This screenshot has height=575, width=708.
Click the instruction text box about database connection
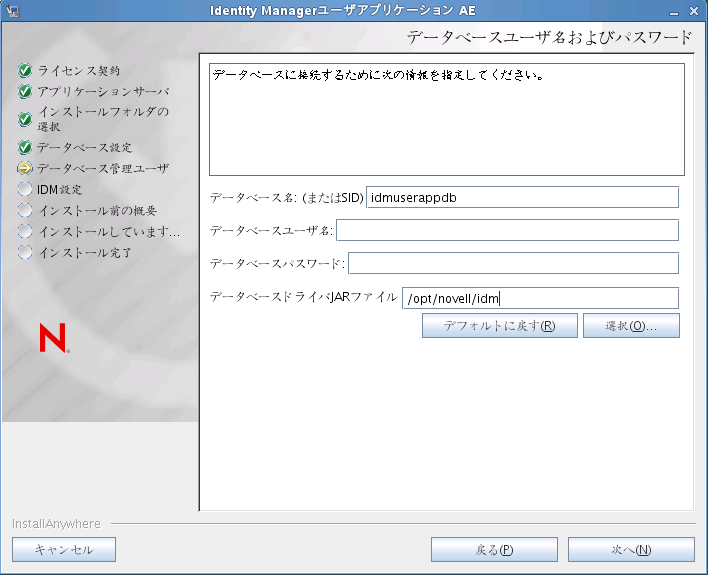[447, 119]
